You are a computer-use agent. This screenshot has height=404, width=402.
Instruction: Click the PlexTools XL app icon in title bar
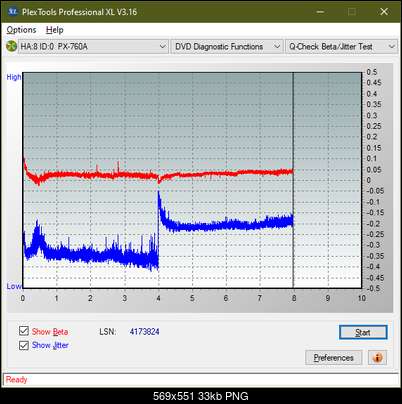point(12,12)
